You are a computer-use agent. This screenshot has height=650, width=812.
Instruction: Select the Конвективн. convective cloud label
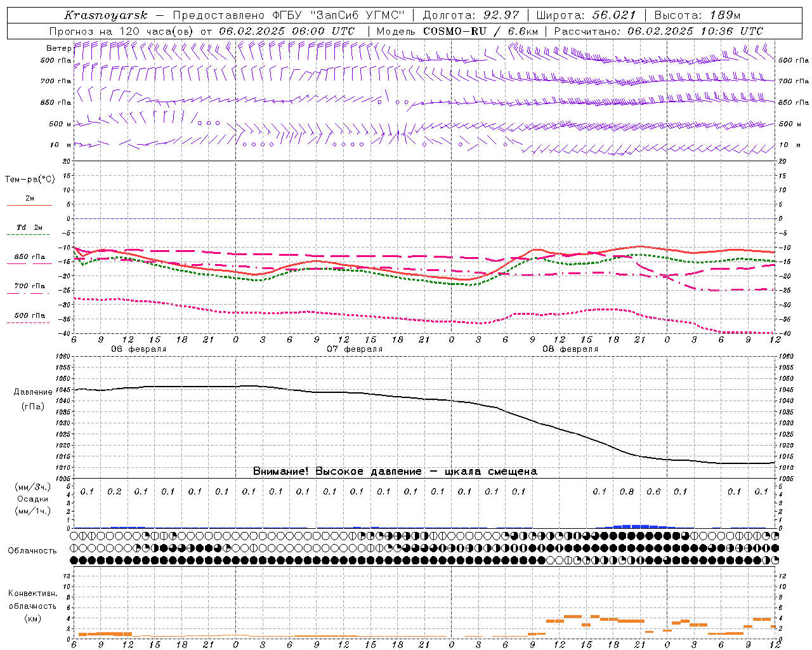[33, 594]
